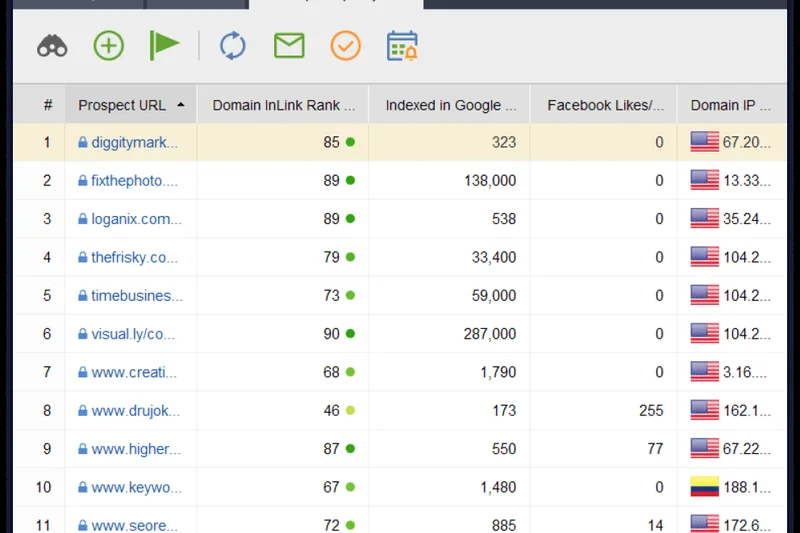The image size is (800, 533).
Task: Click the green dot beside rank 90
Action: click(350, 334)
